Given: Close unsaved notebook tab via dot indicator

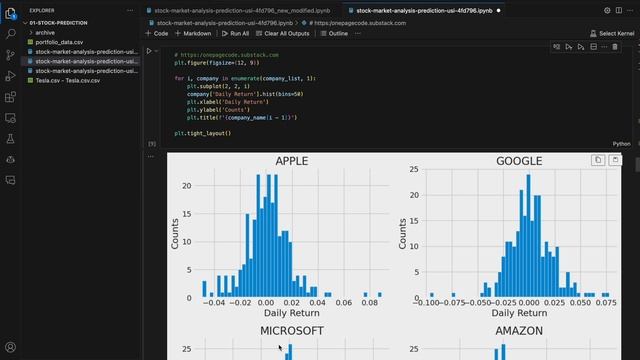Looking at the screenshot, I should pyautogui.click(x=498, y=11).
